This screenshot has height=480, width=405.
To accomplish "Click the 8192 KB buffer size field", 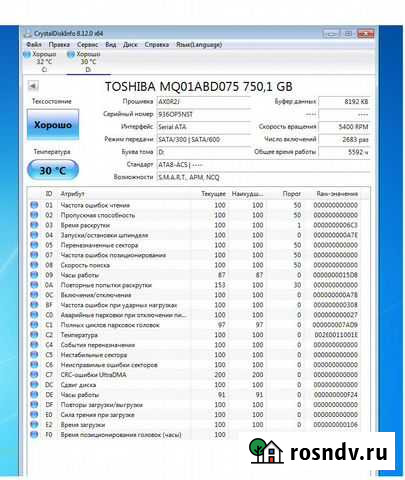I will click(x=344, y=102).
